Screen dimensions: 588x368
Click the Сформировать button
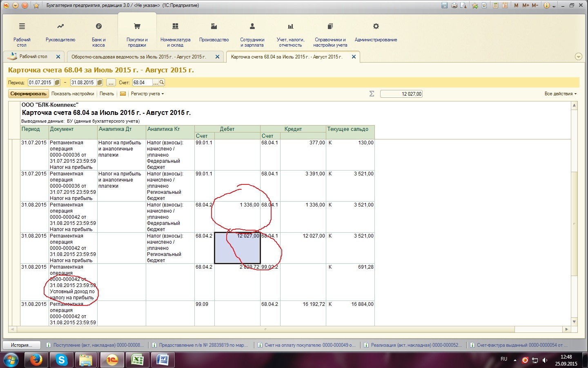(x=28, y=94)
